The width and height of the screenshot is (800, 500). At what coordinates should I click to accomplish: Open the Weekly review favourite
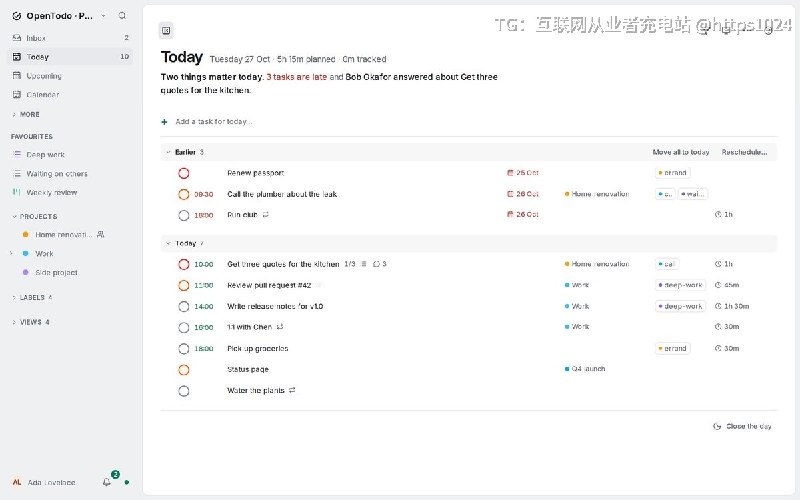(x=70, y=192)
